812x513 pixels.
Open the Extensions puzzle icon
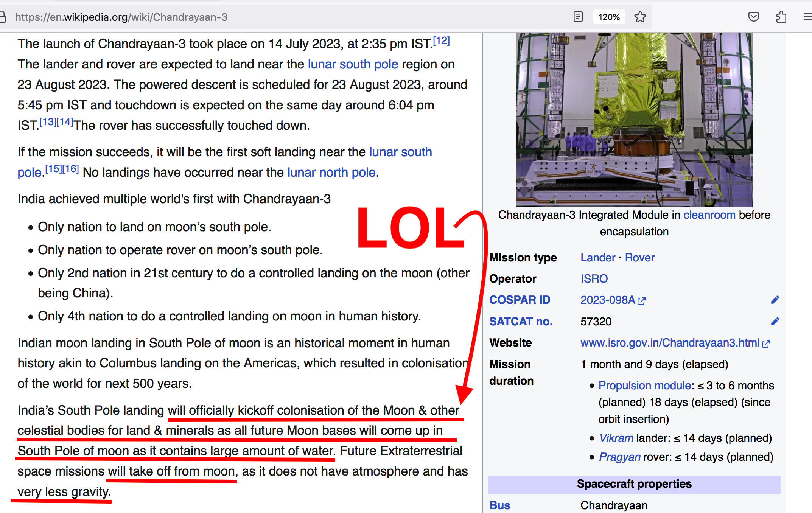tap(781, 17)
